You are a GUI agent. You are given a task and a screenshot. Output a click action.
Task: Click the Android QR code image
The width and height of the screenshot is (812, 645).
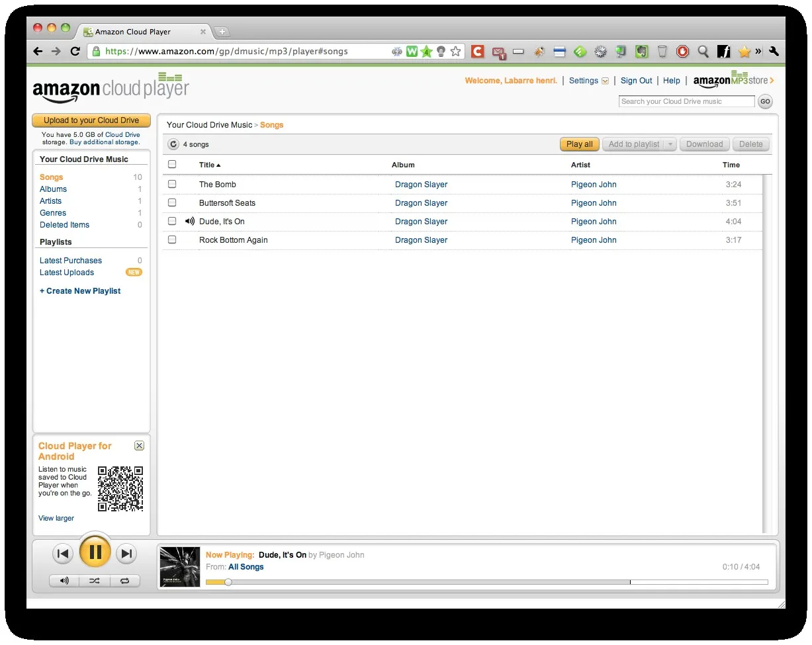120,489
